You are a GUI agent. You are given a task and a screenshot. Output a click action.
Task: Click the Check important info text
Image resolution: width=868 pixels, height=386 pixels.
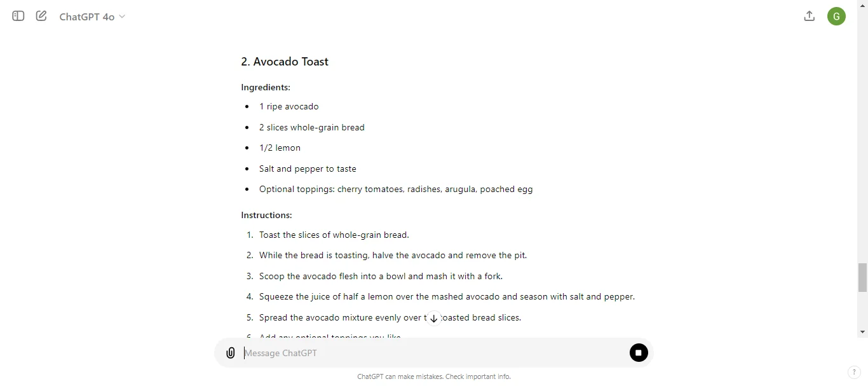coord(478,376)
